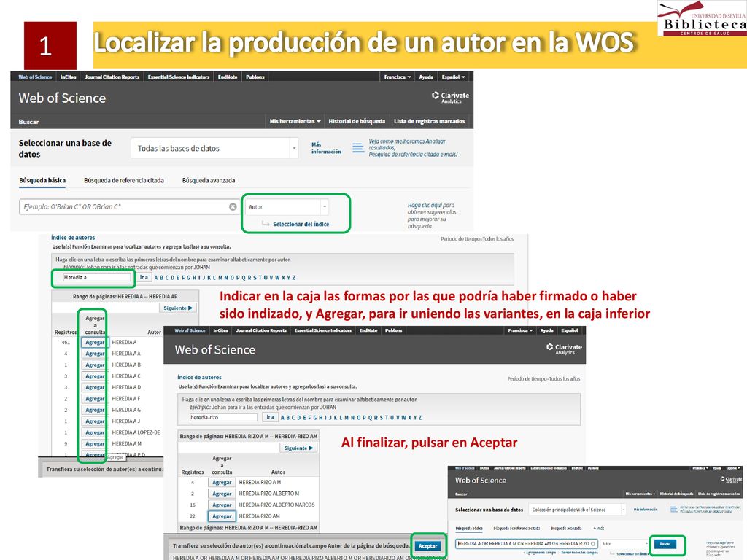Switch to Búsqueda de referencia citada tab, top window

124,180
